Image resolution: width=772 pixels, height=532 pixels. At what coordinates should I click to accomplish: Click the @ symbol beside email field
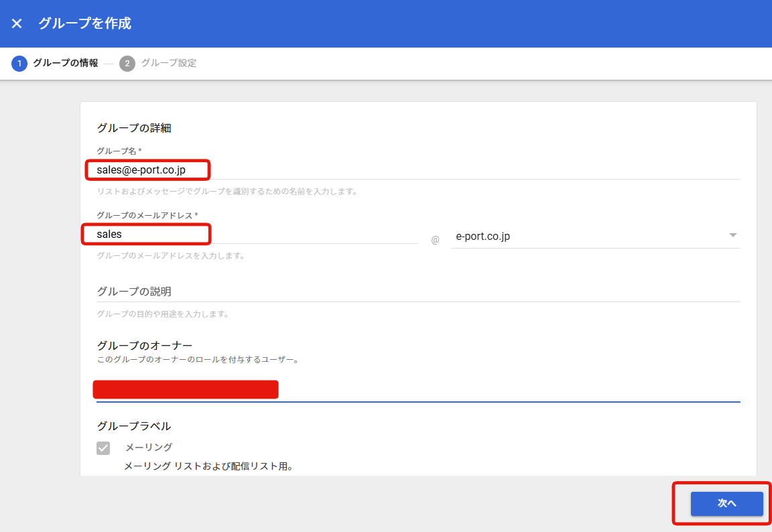pos(435,239)
